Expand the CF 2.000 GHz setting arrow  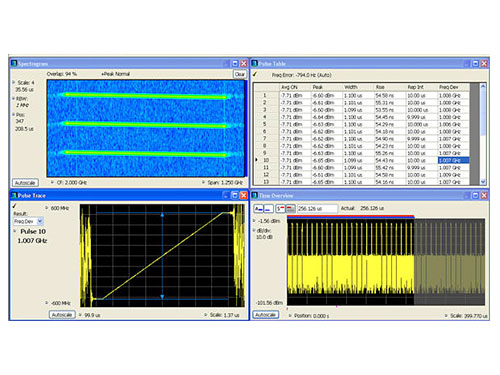(x=52, y=182)
